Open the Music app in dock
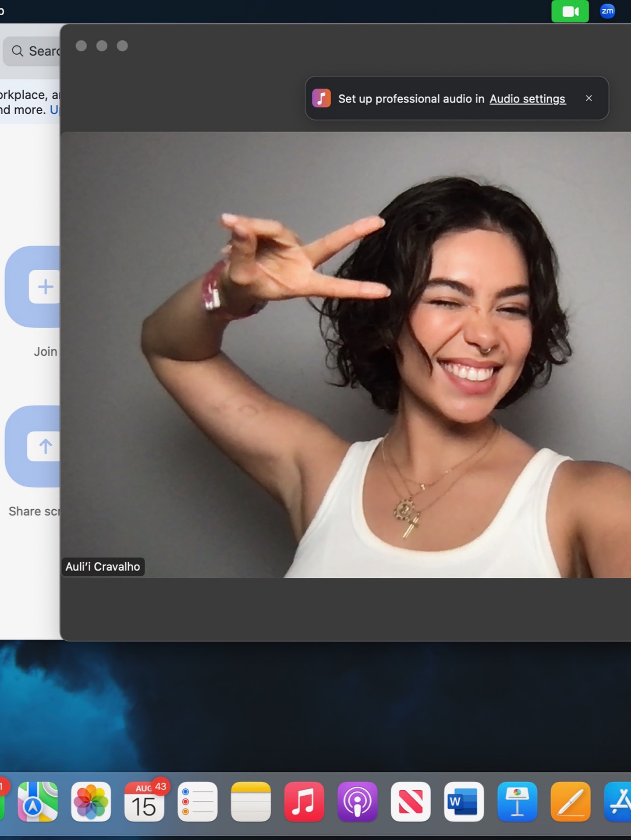Viewport: 631px width, 840px height. coord(304,802)
